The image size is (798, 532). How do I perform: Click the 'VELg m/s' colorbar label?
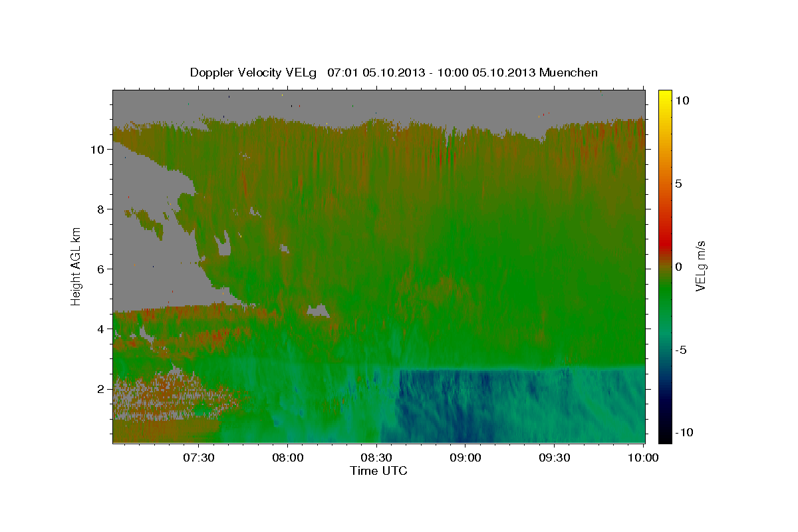click(x=701, y=266)
